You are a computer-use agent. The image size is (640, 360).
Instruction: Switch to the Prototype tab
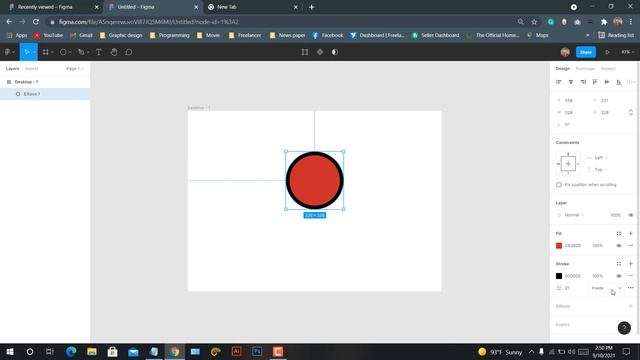(585, 69)
